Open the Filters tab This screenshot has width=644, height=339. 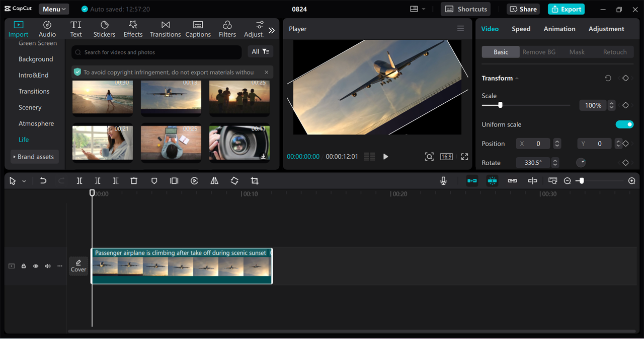(x=227, y=29)
